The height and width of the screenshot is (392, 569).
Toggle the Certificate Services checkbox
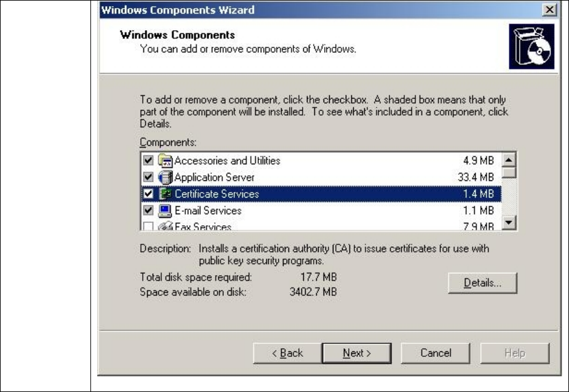click(148, 193)
